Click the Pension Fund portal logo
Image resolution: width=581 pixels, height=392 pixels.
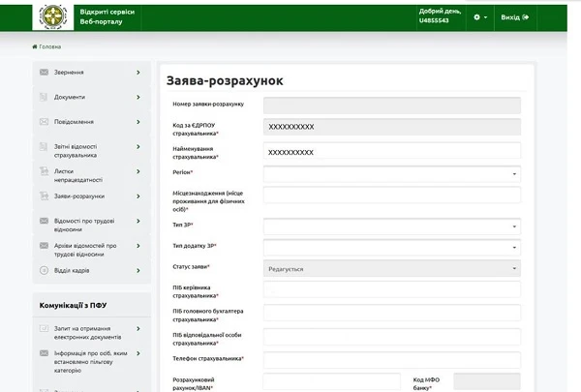pos(51,17)
